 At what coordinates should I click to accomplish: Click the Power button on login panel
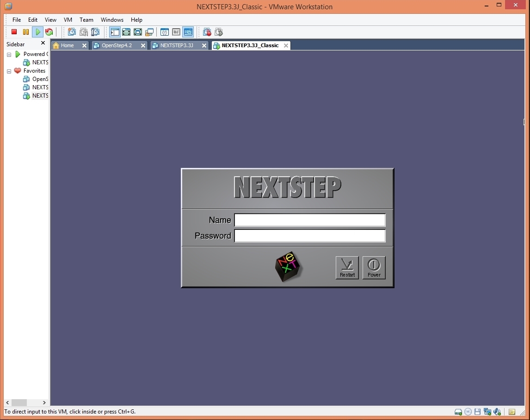(374, 267)
